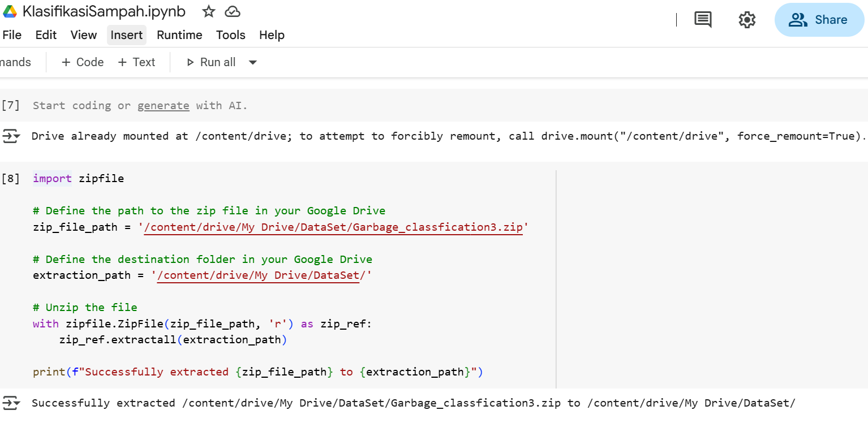The height and width of the screenshot is (423, 868).
Task: Open the View menu
Action: point(84,35)
